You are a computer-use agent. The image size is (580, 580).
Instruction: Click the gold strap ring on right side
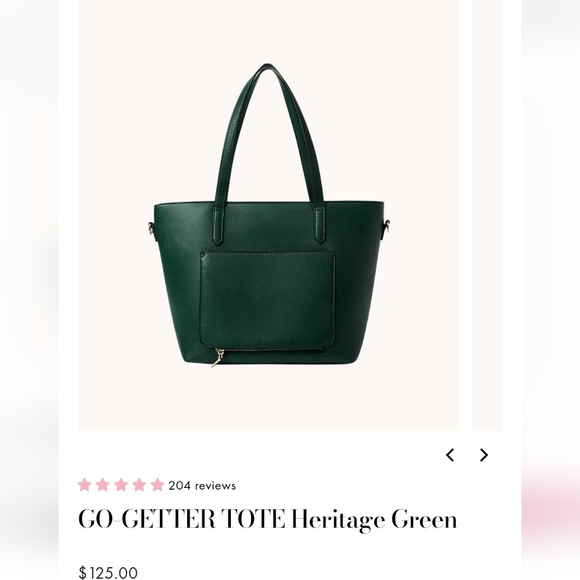point(387,226)
